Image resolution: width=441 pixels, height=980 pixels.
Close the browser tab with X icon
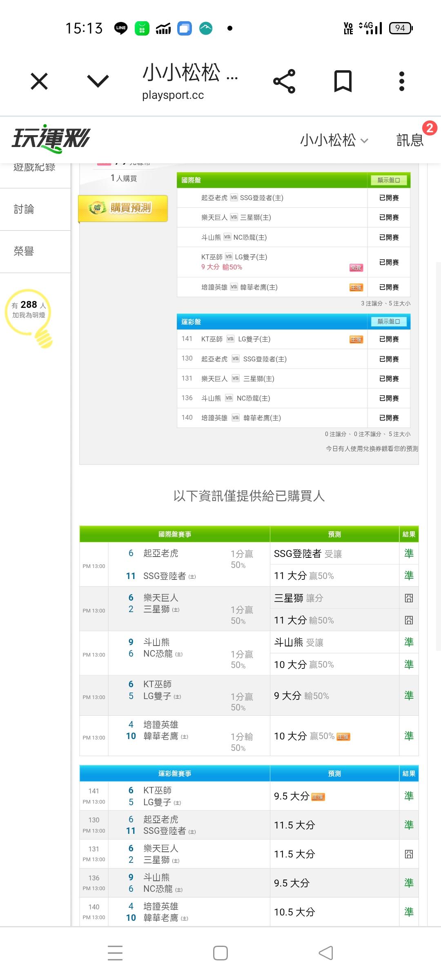39,81
